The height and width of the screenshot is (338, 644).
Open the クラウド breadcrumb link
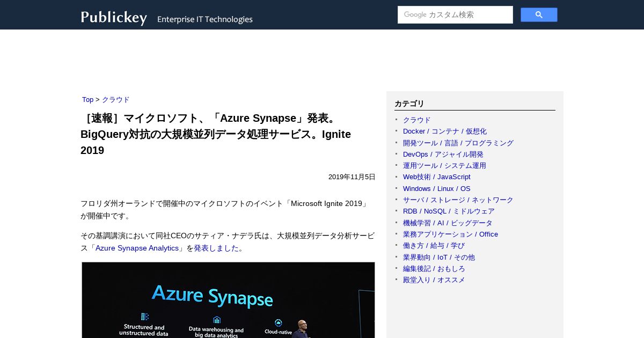click(116, 100)
